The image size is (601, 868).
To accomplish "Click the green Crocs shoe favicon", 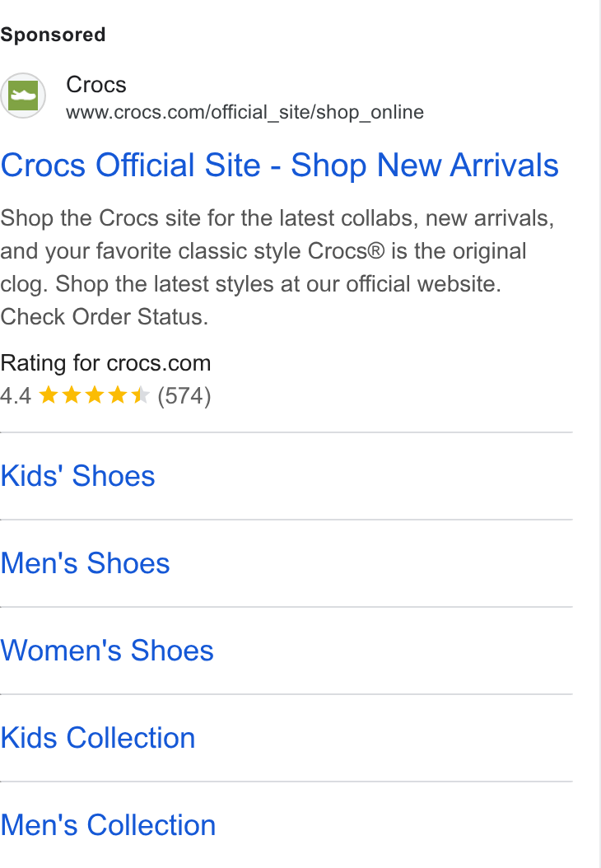I will point(23,96).
